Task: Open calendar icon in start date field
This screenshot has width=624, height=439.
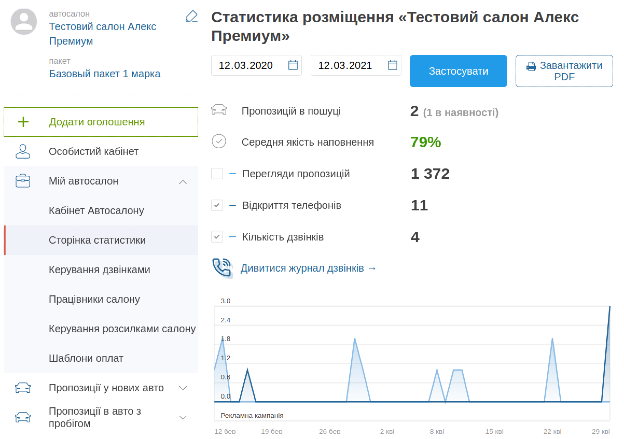Action: coord(293,65)
